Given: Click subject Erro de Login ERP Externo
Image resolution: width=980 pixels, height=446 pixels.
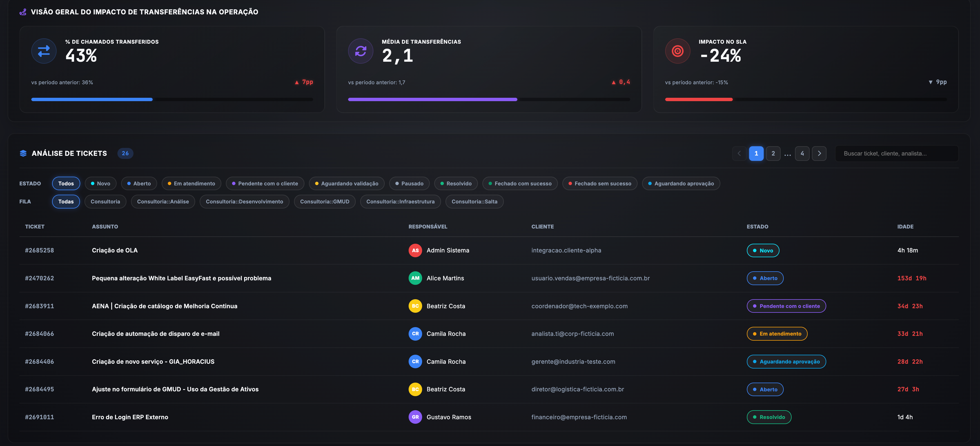Looking at the screenshot, I should click(130, 417).
